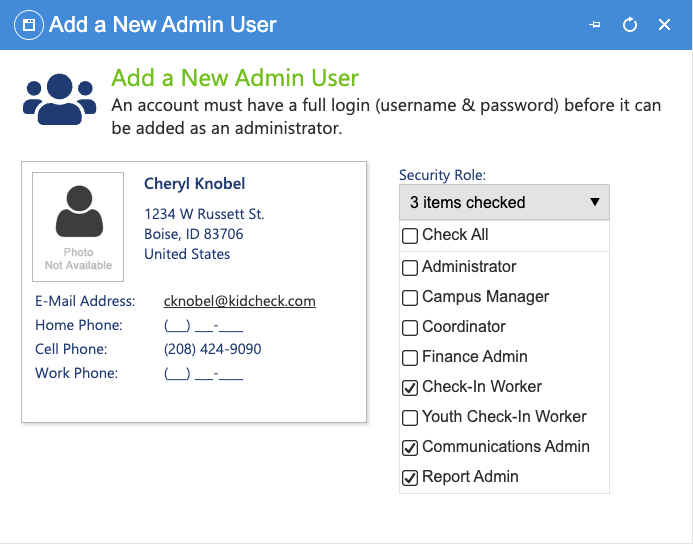This screenshot has height=544, width=693.
Task: Click the Cell Phone number (208) 424-9090
Action: pyautogui.click(x=213, y=349)
